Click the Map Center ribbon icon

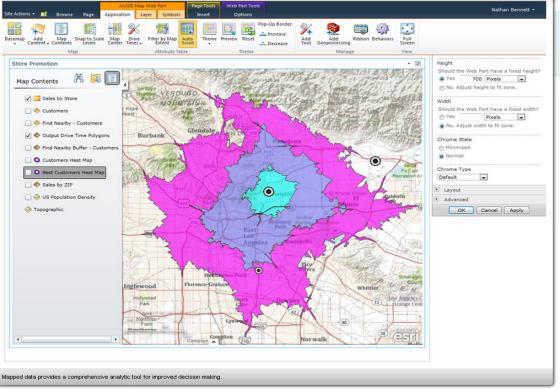[x=115, y=33]
